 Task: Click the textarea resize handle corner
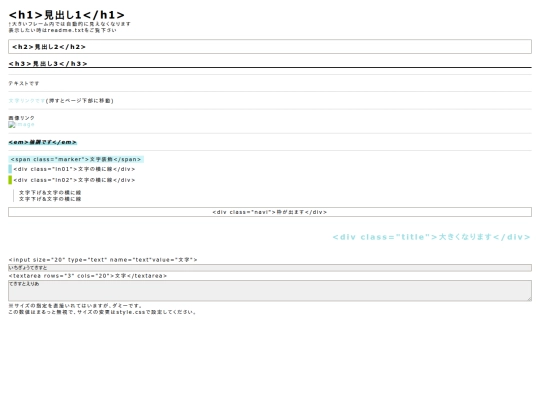tap(529, 299)
